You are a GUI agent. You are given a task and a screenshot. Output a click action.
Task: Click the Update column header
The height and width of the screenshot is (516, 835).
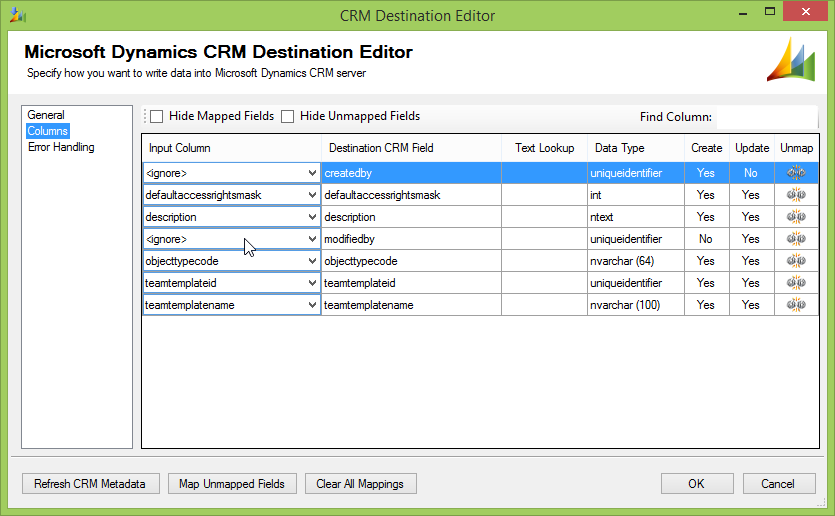[x=752, y=148]
